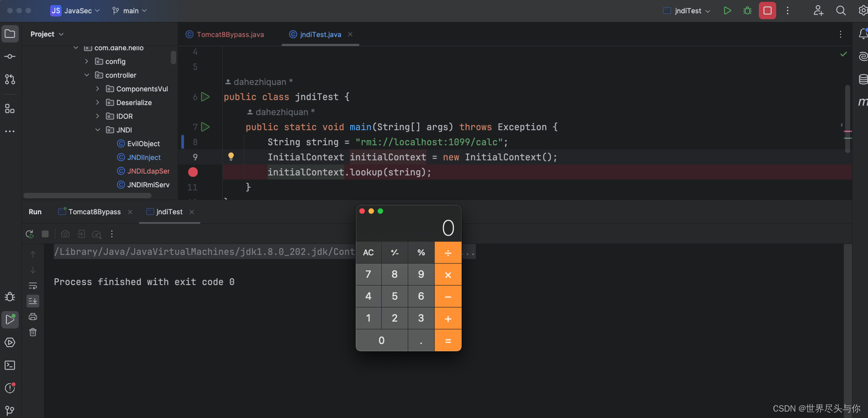Remove the breakpoint on the lookup line
This screenshot has height=418, width=868.
coord(193,172)
